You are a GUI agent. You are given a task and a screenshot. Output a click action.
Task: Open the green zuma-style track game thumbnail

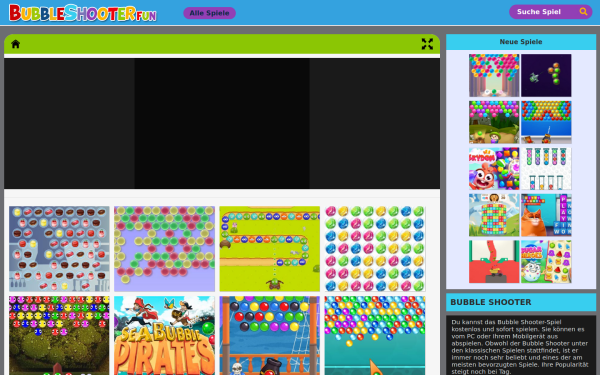(270, 249)
